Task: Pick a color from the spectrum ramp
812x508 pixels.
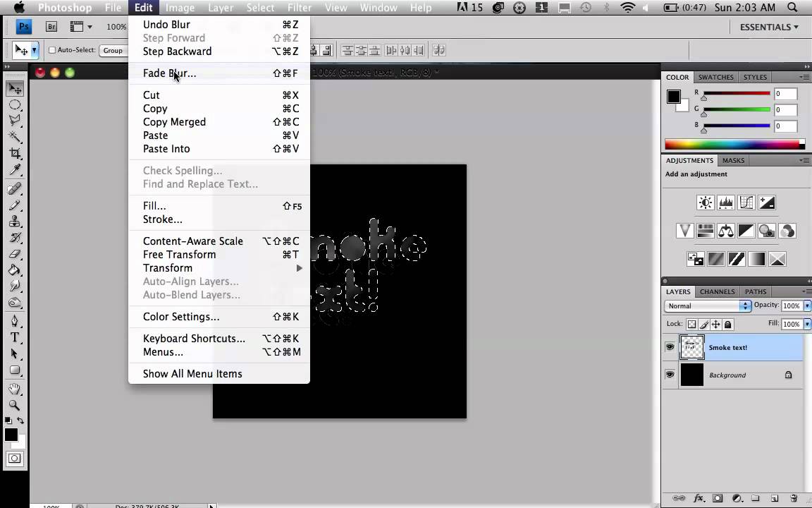Action: [x=734, y=145]
